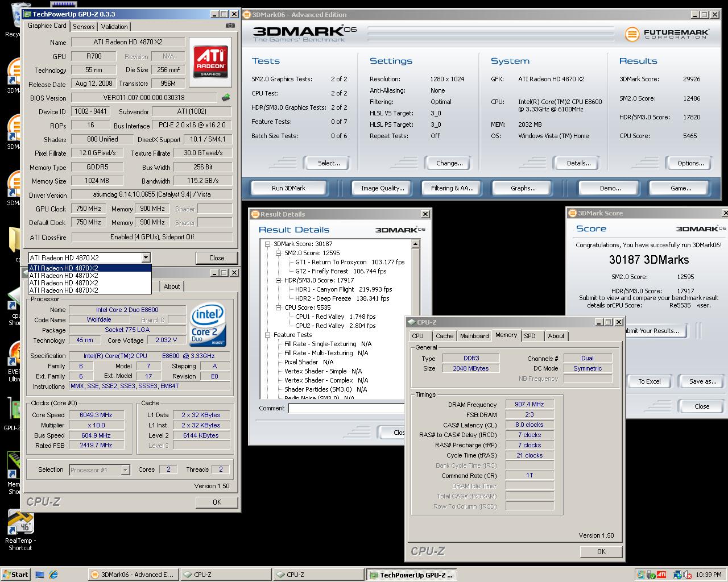Click the GPU-Z title bar icon
This screenshot has height=582, width=728.
(x=27, y=14)
